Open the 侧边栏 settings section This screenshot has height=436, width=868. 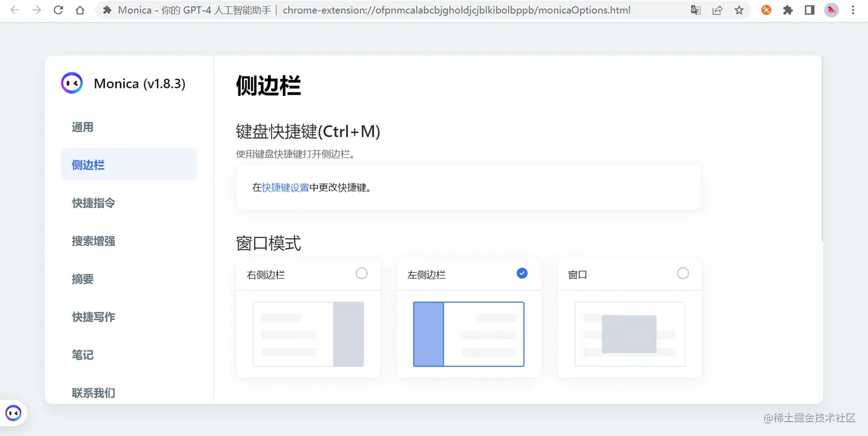tap(129, 165)
